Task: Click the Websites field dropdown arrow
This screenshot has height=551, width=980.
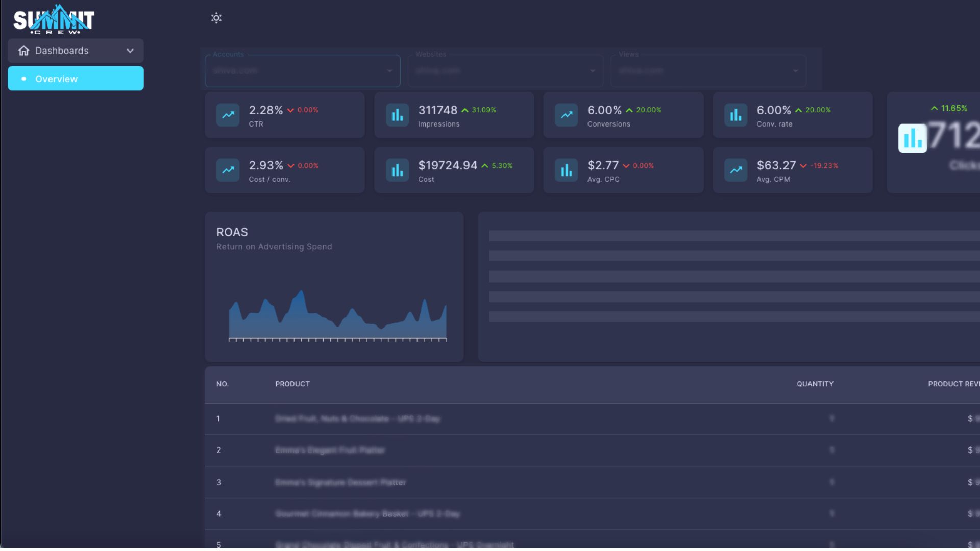Action: point(593,71)
